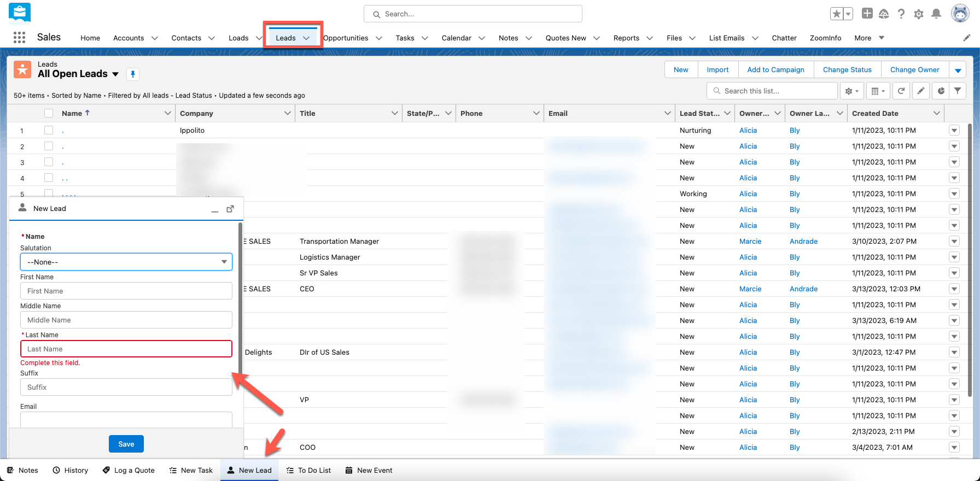Select the checkbox for row 4
980x481 pixels.
(x=49, y=178)
